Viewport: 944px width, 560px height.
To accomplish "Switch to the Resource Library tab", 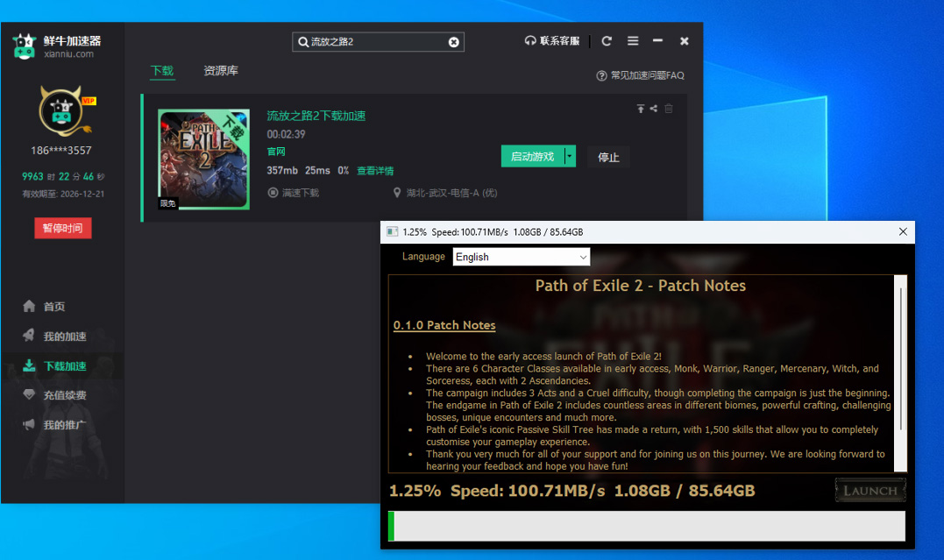I will point(221,70).
